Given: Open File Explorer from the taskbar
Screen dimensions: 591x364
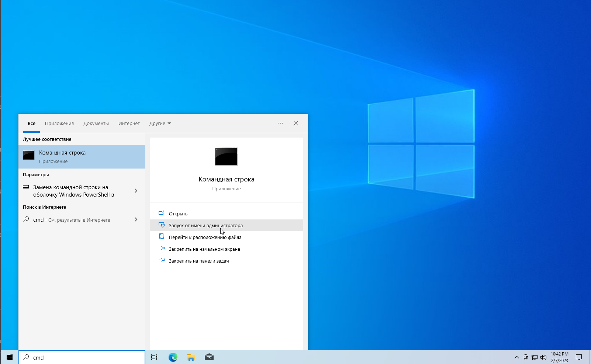Looking at the screenshot, I should point(191,357).
